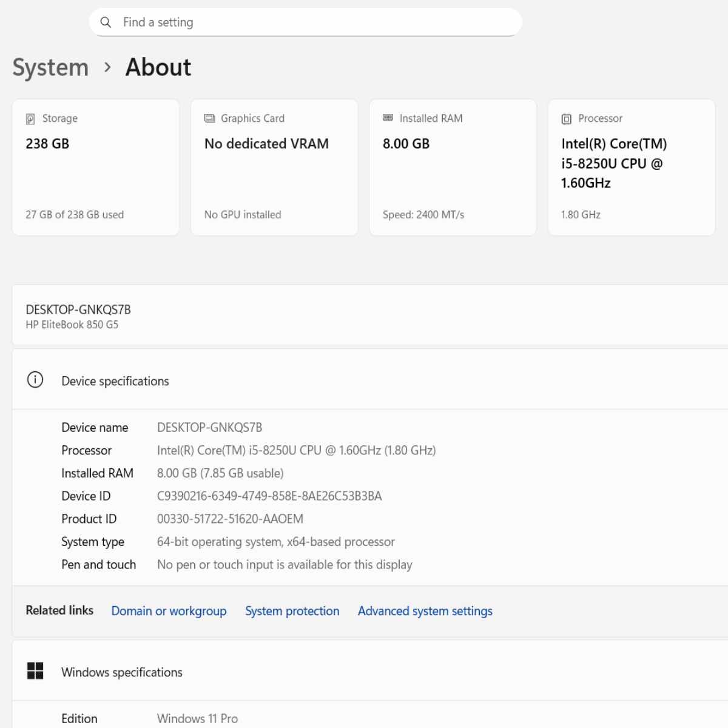Viewport: 728px width, 728px height.
Task: Click 'No dedicated VRAM' text
Action: (x=266, y=144)
